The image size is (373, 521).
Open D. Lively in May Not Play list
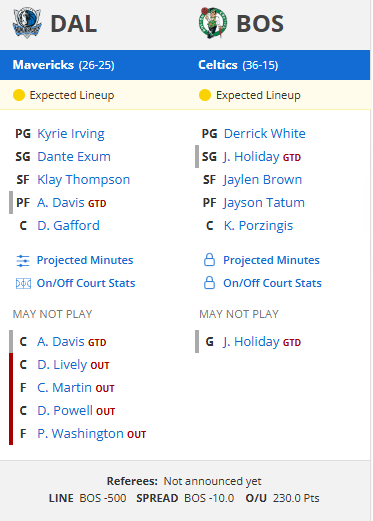62,365
